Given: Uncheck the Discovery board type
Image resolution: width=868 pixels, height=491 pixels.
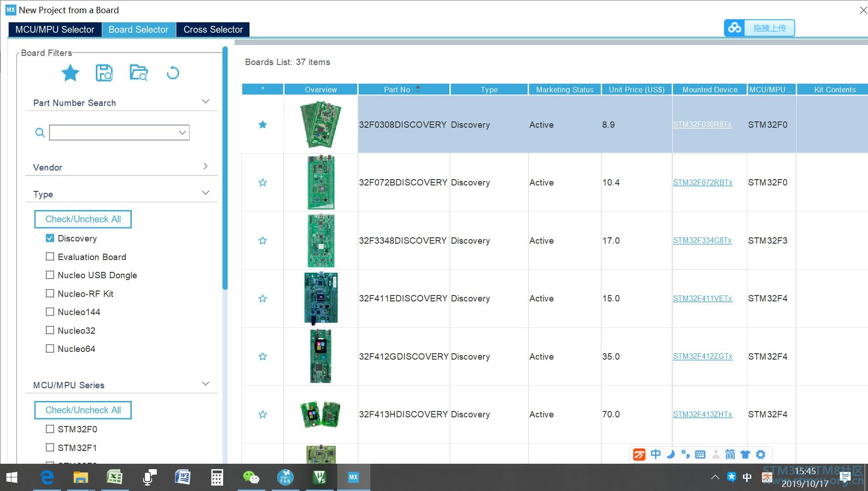Looking at the screenshot, I should pyautogui.click(x=50, y=238).
